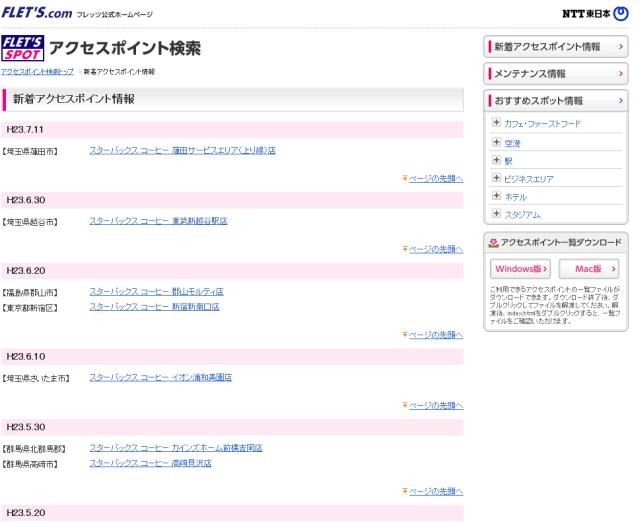Open Starbucks 蓮田サービスエリア(上り線)店 link
This screenshot has width=640, height=527.
point(182,151)
